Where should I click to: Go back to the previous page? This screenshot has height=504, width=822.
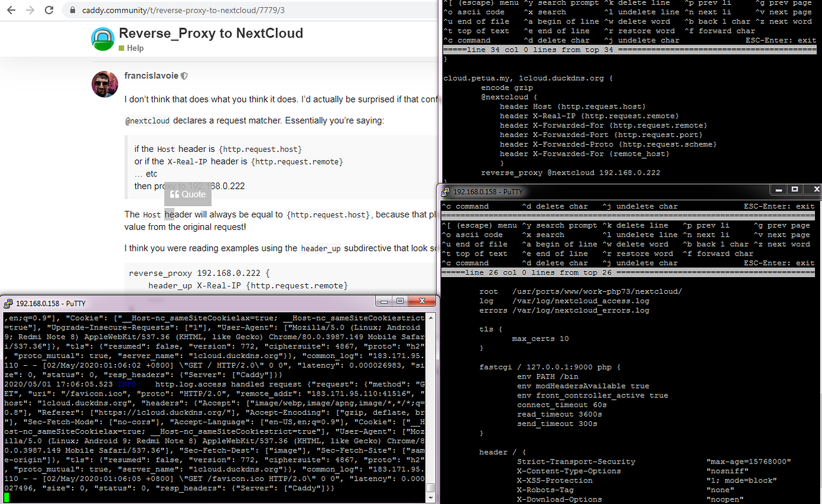point(11,10)
